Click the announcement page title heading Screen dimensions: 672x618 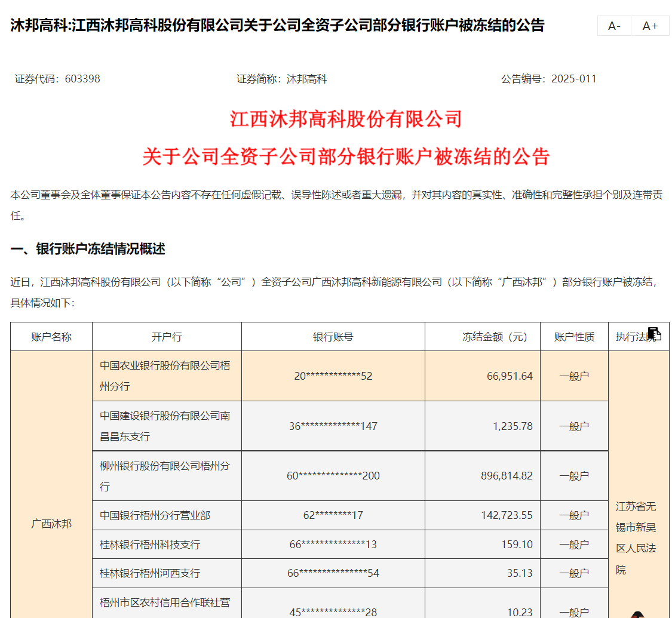[x=277, y=26]
